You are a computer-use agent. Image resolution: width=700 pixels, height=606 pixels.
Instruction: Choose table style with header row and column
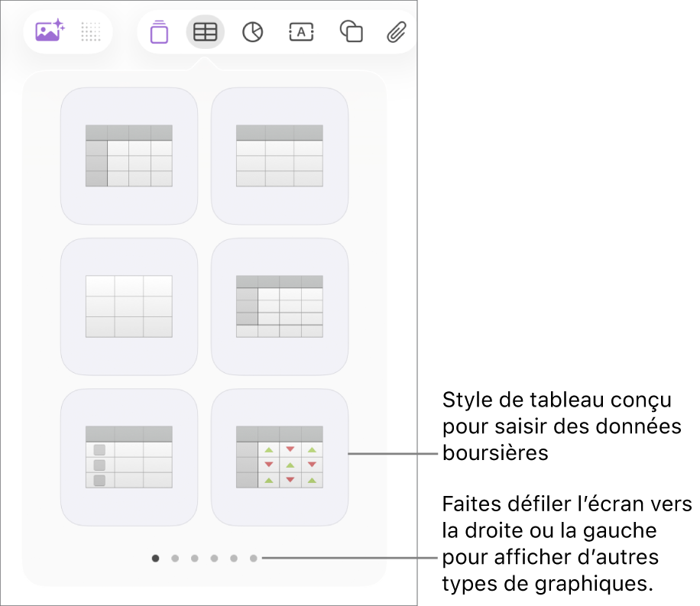click(x=129, y=156)
